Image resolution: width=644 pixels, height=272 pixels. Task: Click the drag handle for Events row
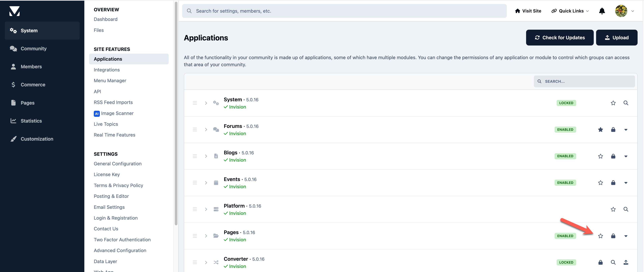point(195,183)
